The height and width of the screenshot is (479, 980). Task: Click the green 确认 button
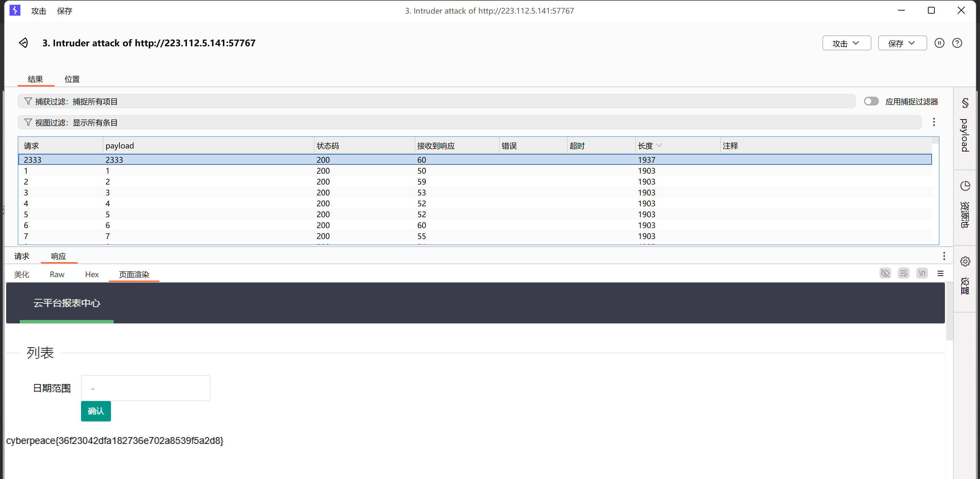point(96,411)
